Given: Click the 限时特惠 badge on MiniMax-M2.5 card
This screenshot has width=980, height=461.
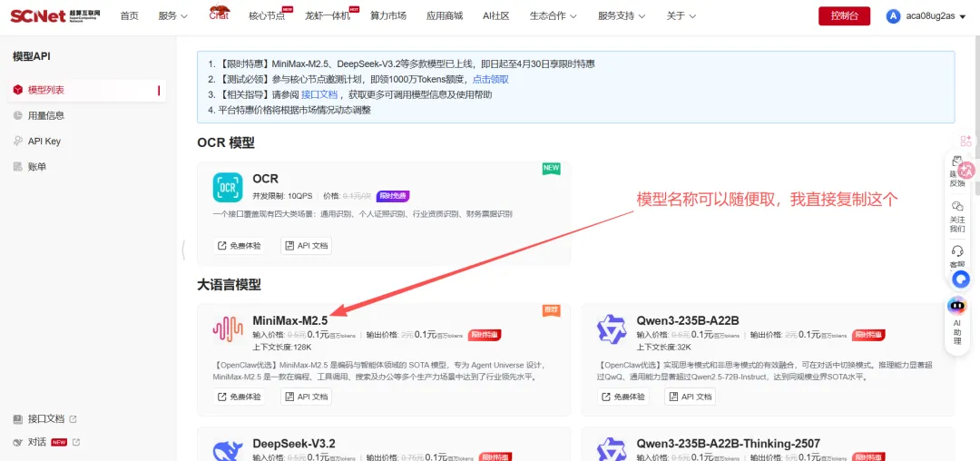Looking at the screenshot, I should click(x=485, y=335).
